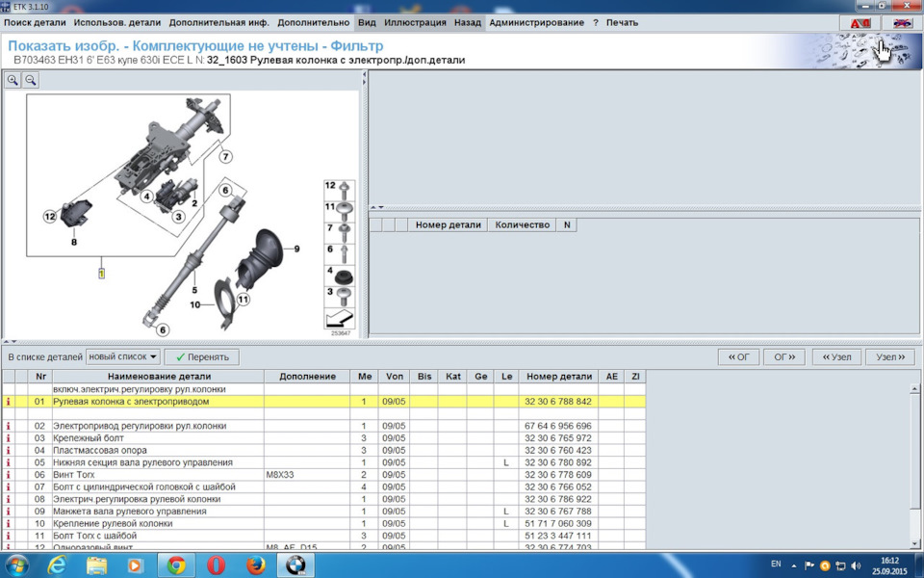Screen dimensions: 924x578
Task: Click the Перенять button
Action: [x=202, y=356]
